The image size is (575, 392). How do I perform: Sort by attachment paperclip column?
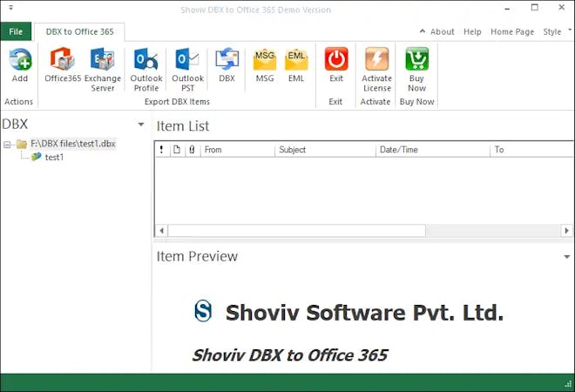pos(192,150)
